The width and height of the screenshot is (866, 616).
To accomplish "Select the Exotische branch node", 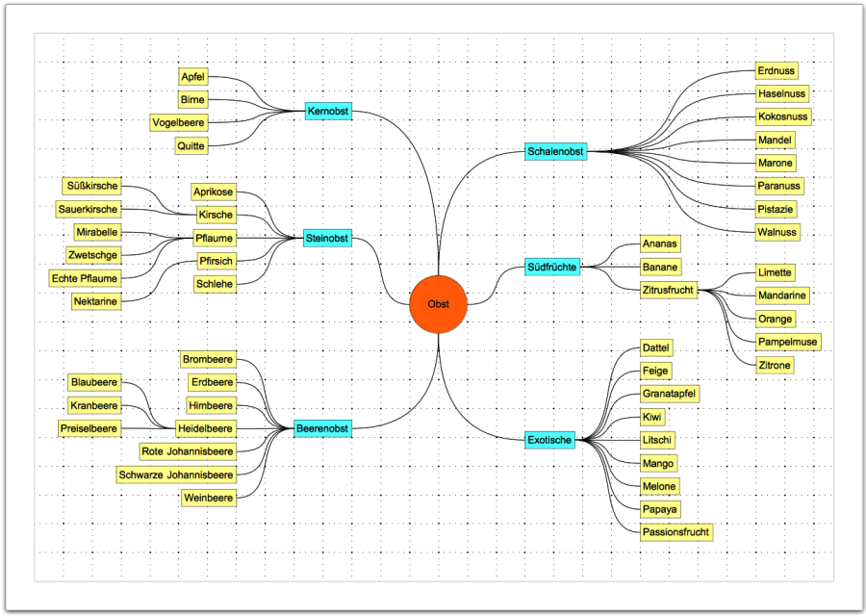I will [x=549, y=440].
